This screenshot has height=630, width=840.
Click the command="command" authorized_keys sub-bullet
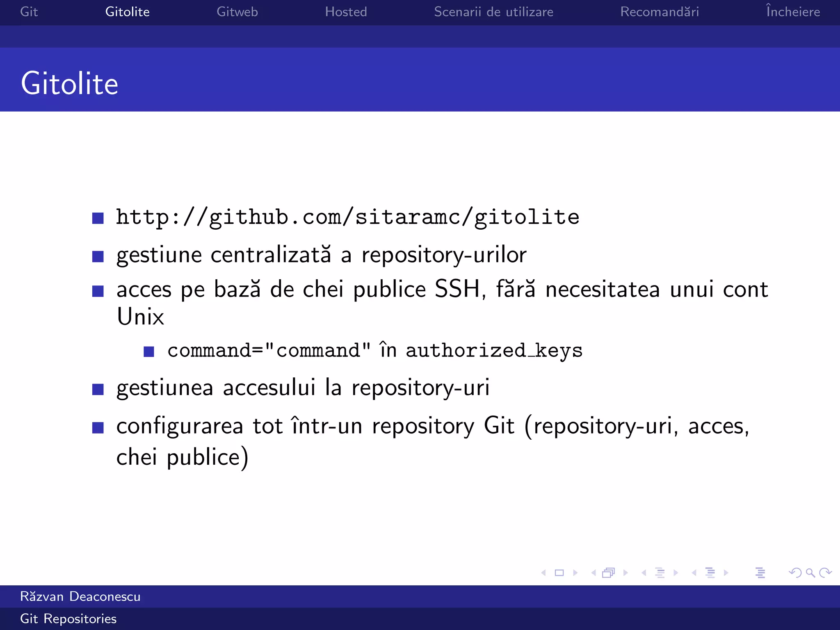click(x=375, y=351)
